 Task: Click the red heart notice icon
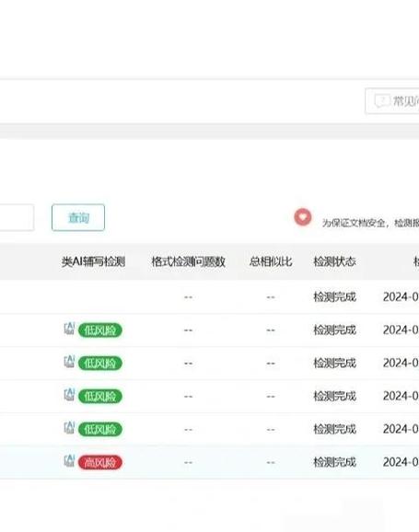pyautogui.click(x=303, y=217)
